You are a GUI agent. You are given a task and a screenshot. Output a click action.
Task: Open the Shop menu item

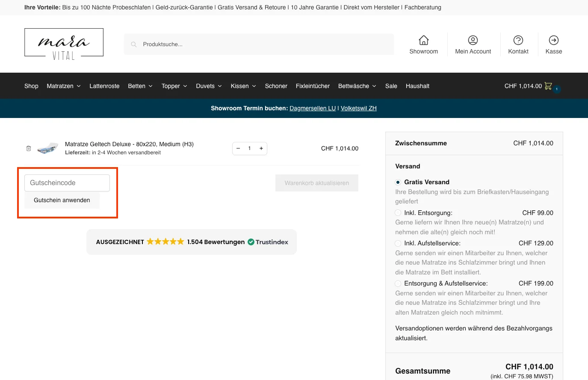point(31,86)
